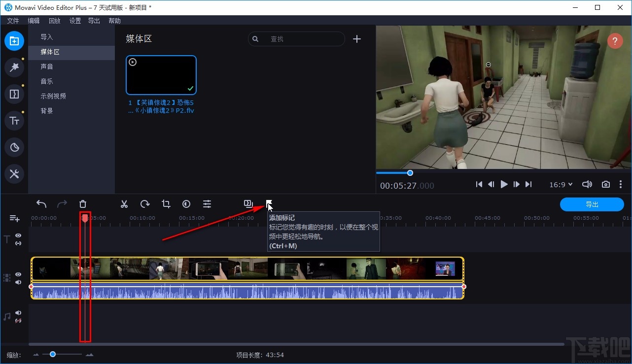The height and width of the screenshot is (364, 632).
Task: Delete selected clip with trash icon
Action: (83, 204)
